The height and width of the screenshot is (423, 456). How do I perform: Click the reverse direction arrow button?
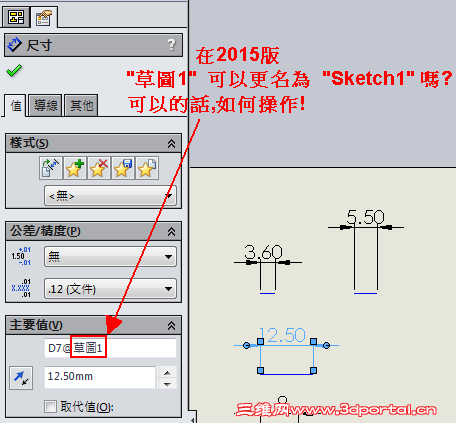click(21, 378)
